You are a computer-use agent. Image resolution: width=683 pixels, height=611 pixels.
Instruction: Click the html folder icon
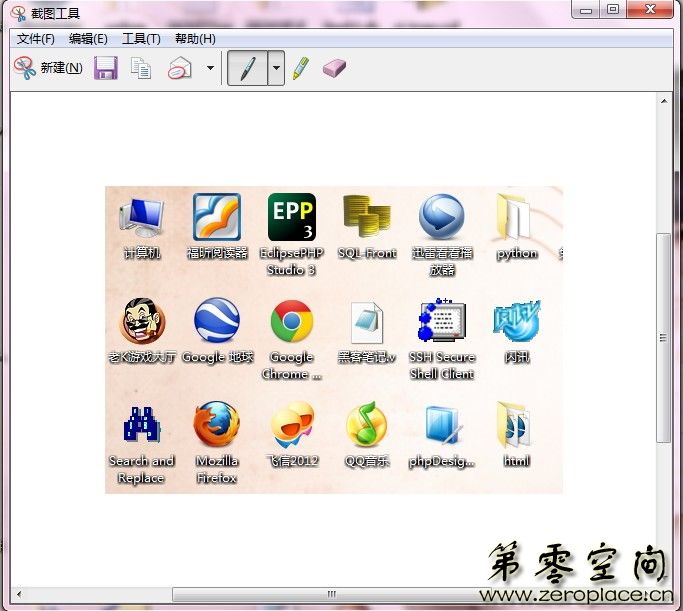(515, 425)
